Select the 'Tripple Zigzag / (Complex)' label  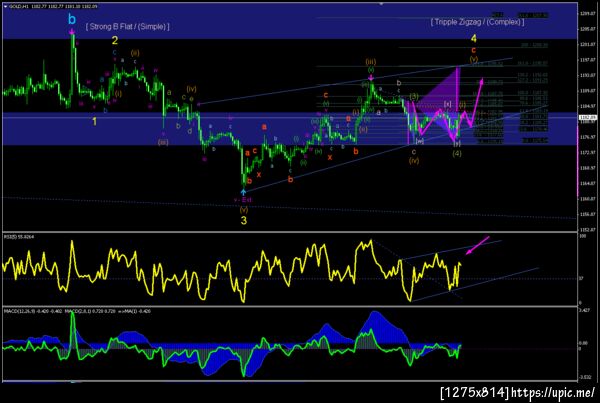click(478, 22)
